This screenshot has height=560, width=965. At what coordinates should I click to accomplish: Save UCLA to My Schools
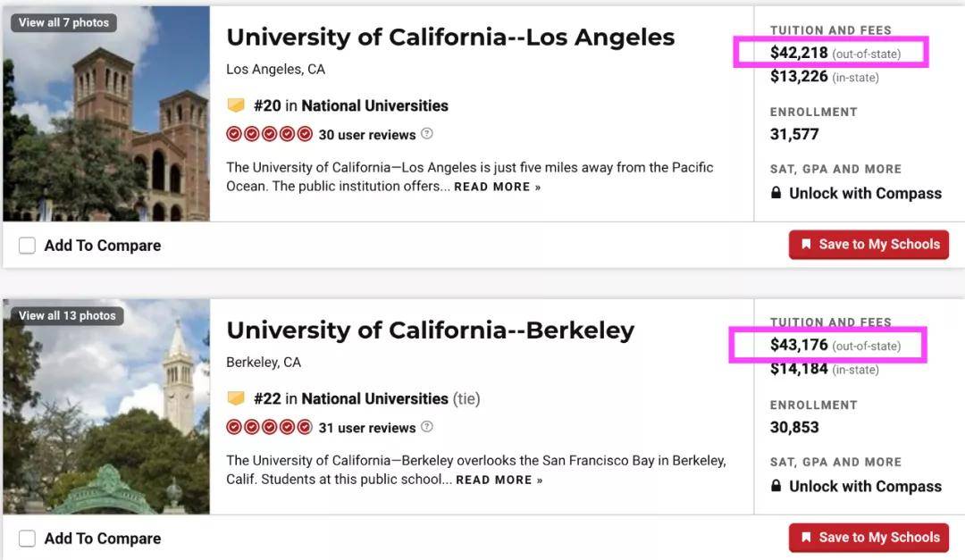tap(868, 245)
